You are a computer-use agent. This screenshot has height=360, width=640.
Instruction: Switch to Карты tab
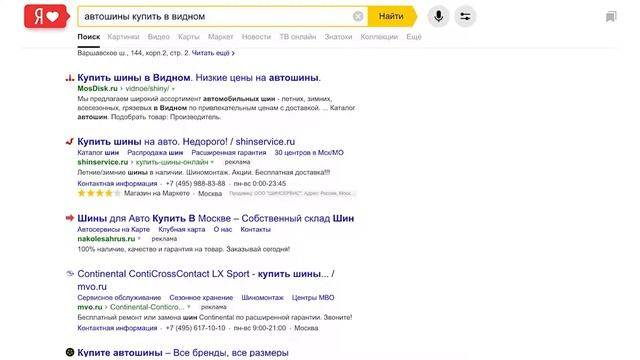pos(189,37)
